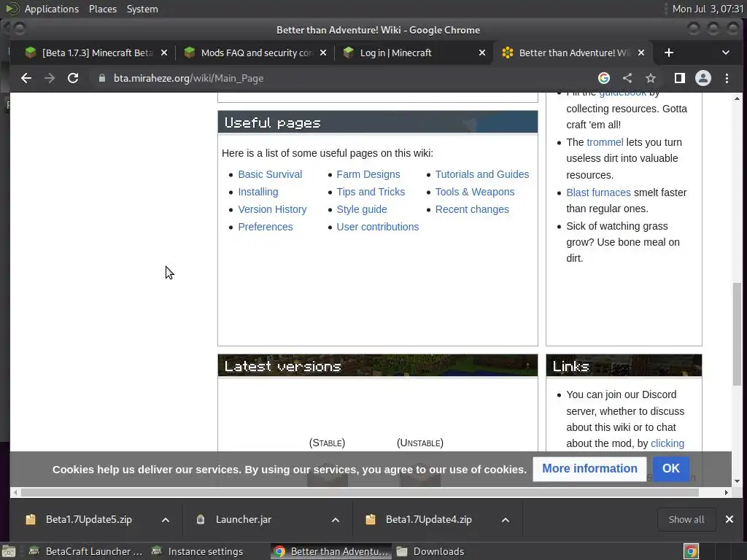
Task: Click the padlock site info icon
Action: pyautogui.click(x=102, y=78)
